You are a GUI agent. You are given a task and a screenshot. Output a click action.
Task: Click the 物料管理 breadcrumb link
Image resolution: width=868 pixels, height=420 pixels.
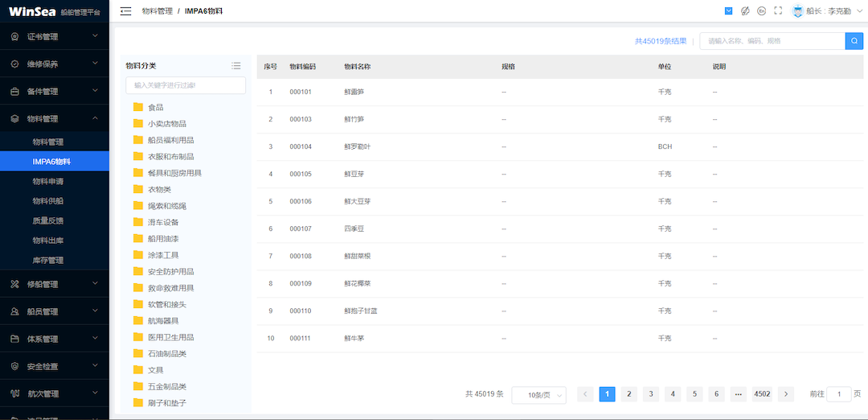[158, 11]
